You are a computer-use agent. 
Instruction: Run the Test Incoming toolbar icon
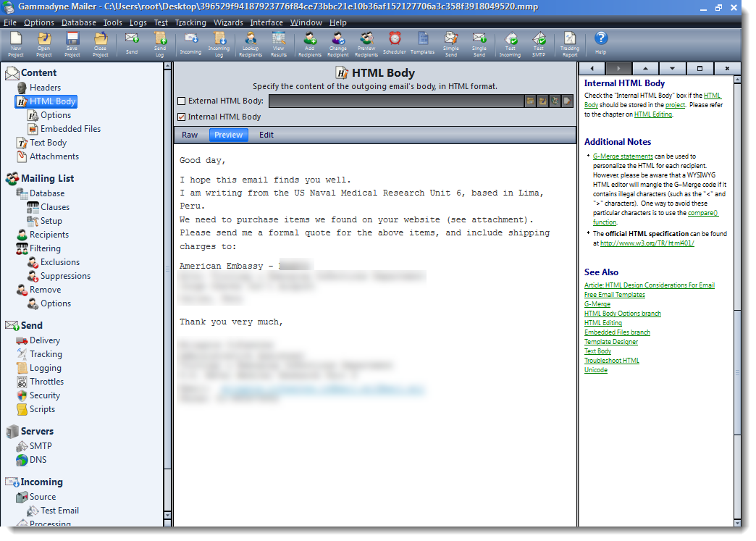point(510,44)
